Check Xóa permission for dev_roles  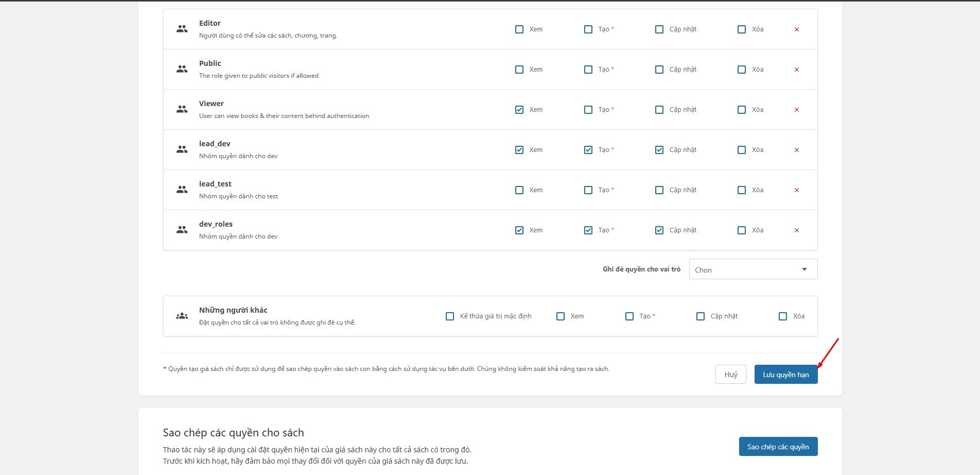(742, 230)
